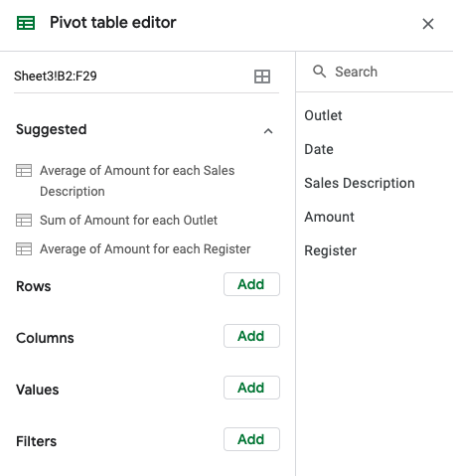Add a field to Rows
The width and height of the screenshot is (453, 476).
point(251,284)
